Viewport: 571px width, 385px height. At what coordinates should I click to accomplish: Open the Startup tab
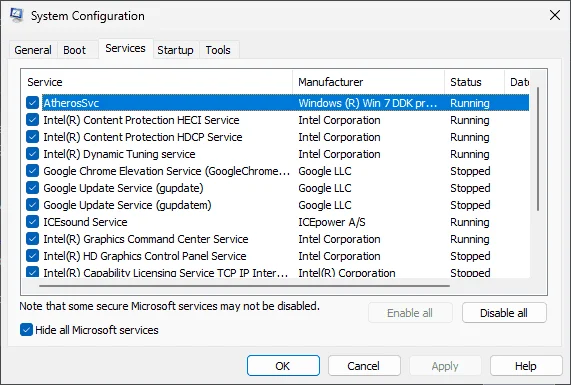click(x=175, y=50)
